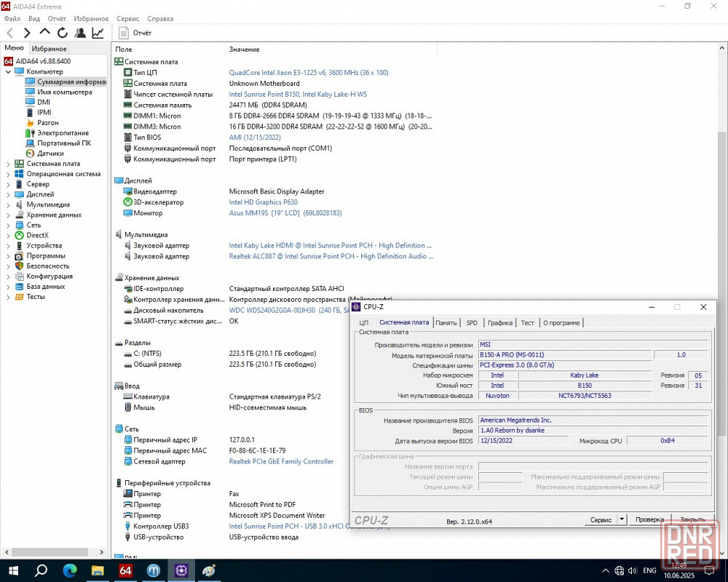Expand the Хранение данных tree node

coord(8,215)
